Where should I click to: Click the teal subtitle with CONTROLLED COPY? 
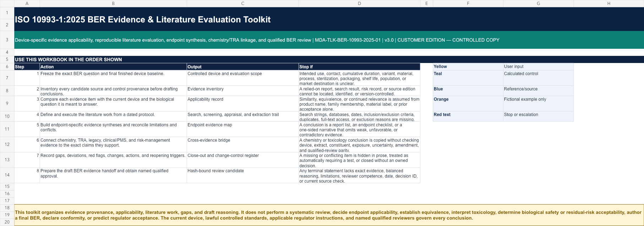point(329,40)
